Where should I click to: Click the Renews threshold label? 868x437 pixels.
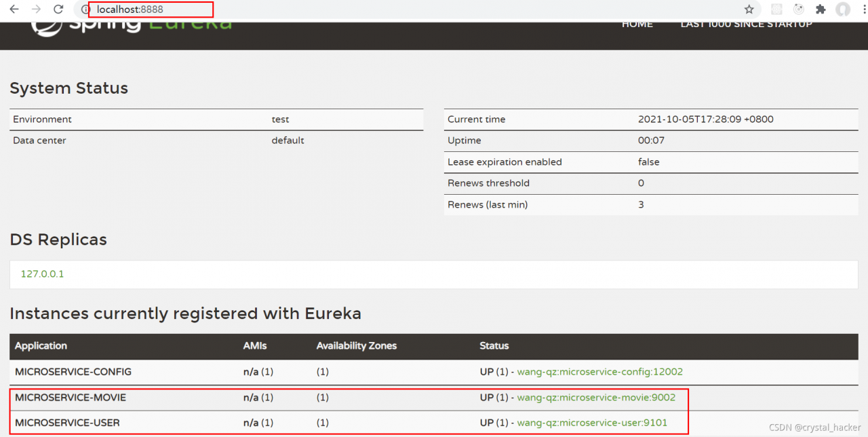[x=488, y=183]
